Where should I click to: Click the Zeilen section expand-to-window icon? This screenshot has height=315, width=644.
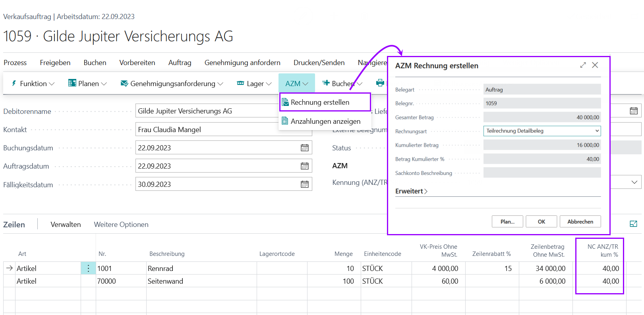pyautogui.click(x=633, y=224)
